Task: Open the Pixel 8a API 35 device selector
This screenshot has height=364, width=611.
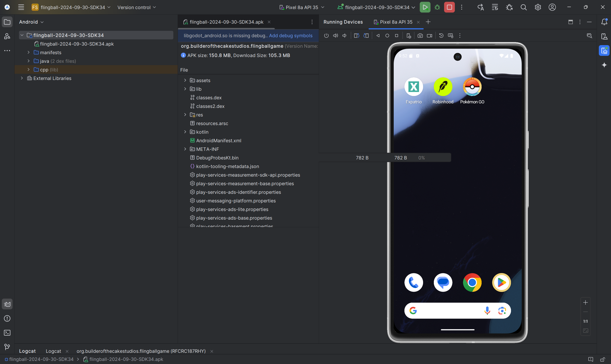Action: point(302,7)
